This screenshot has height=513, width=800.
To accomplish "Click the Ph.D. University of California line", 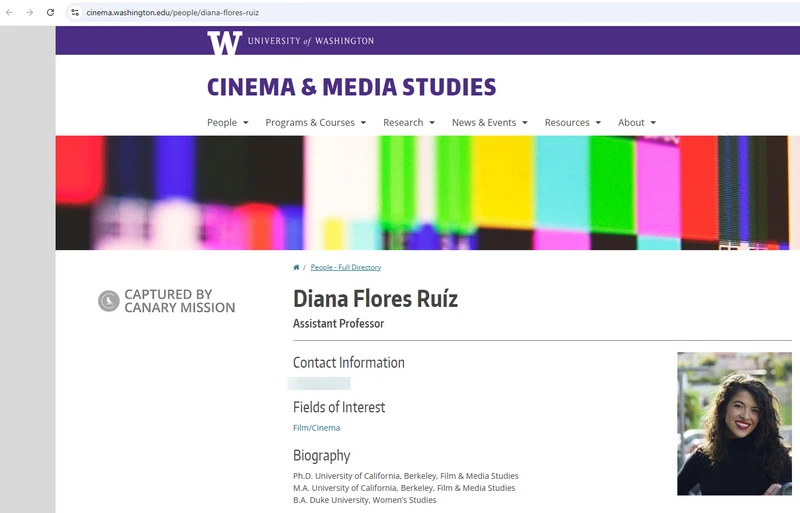I will pyautogui.click(x=406, y=476).
